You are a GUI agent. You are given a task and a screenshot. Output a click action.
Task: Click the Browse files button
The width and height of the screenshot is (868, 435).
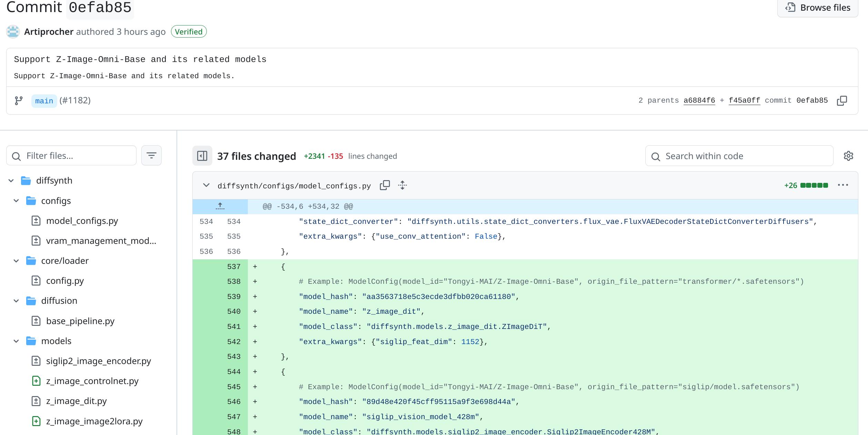817,8
